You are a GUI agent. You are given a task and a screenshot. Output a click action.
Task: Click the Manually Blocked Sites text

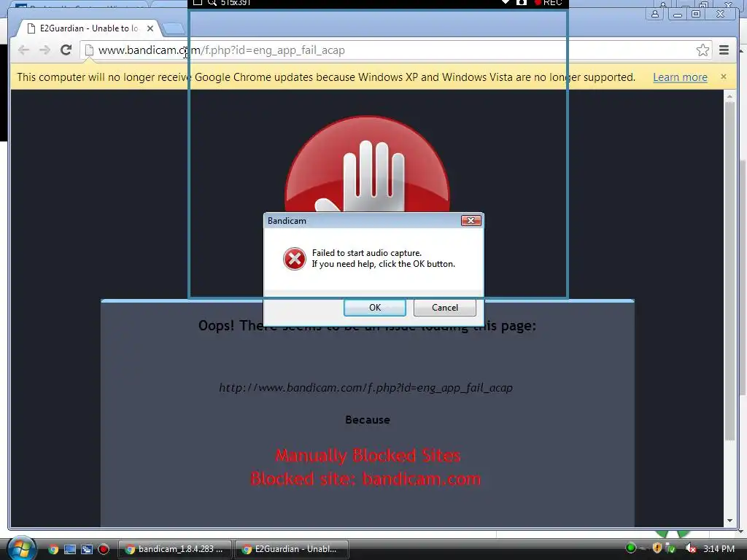pyautogui.click(x=368, y=456)
